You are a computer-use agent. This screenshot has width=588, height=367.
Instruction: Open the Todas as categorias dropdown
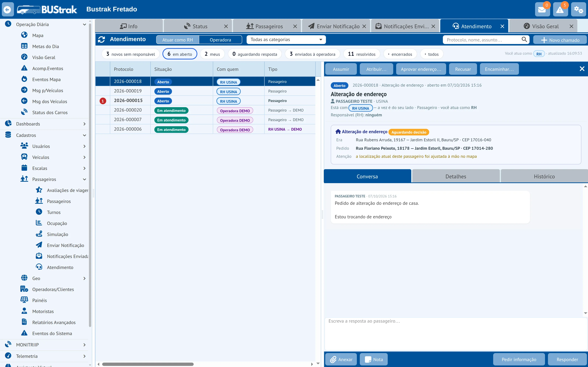pyautogui.click(x=286, y=40)
